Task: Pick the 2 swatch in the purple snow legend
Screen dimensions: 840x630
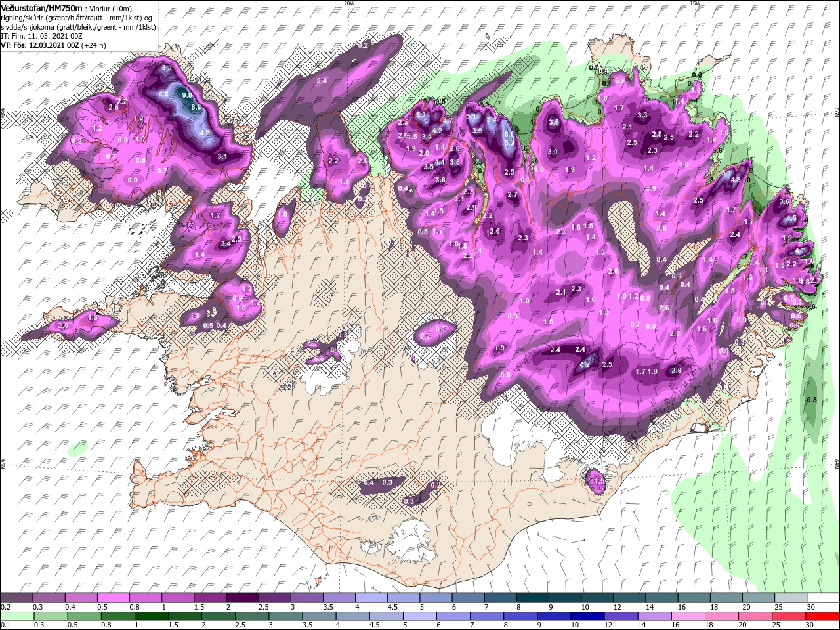Action: tap(243, 598)
